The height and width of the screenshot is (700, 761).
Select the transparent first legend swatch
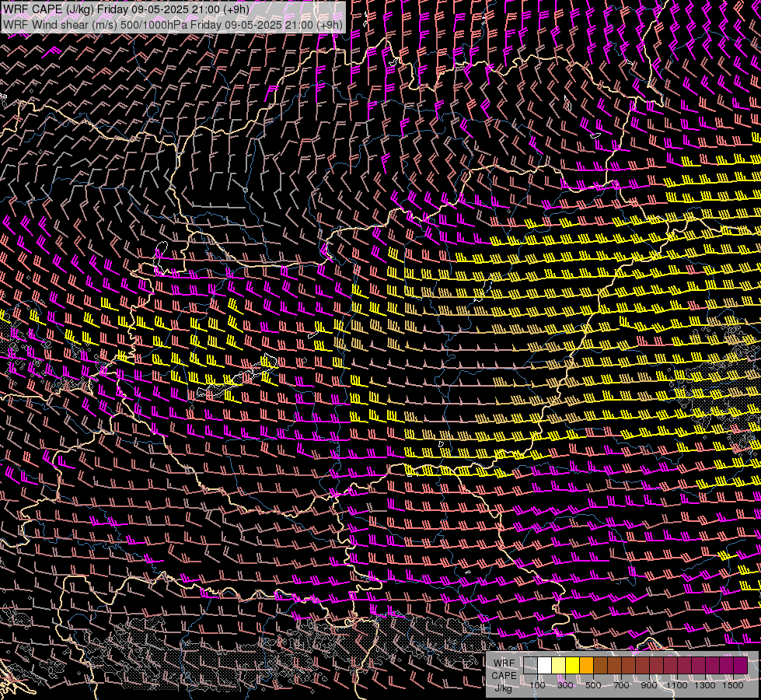530,666
